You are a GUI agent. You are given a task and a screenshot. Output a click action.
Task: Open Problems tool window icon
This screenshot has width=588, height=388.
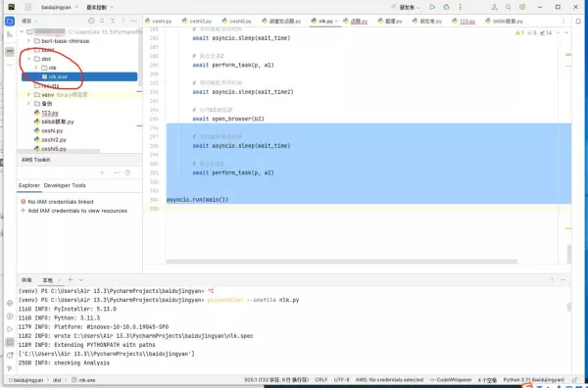pyautogui.click(x=10, y=356)
